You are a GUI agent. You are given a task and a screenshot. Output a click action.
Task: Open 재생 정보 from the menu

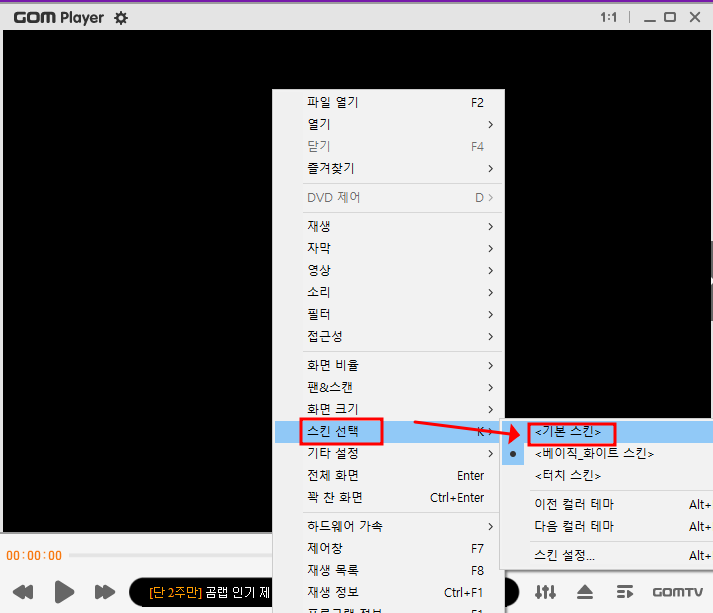[390, 593]
